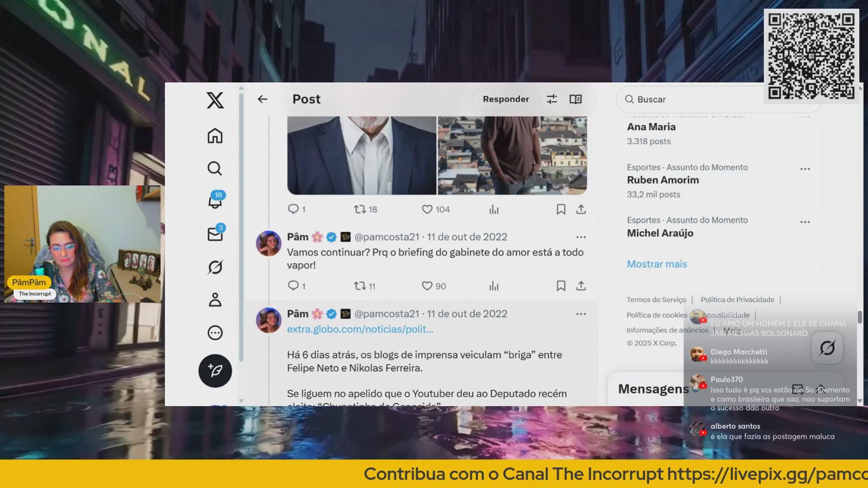Repost the post with 18 reposts
The height and width of the screenshot is (488, 868).
click(360, 209)
